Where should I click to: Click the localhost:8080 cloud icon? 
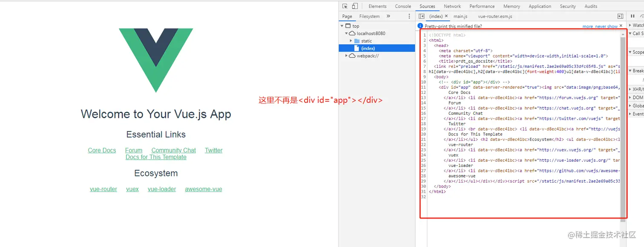pyautogui.click(x=352, y=33)
